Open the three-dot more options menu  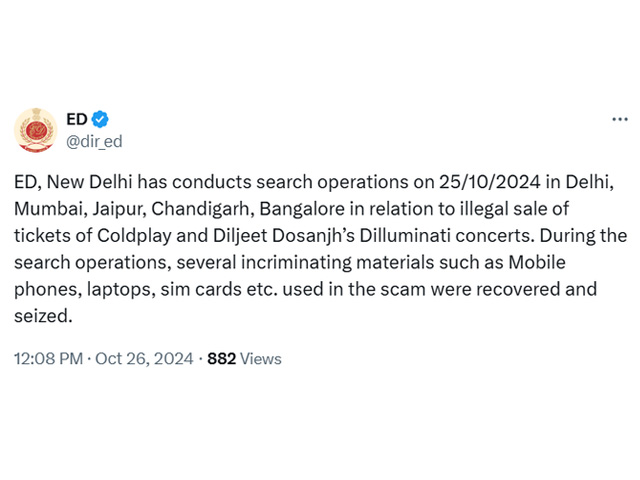620,120
